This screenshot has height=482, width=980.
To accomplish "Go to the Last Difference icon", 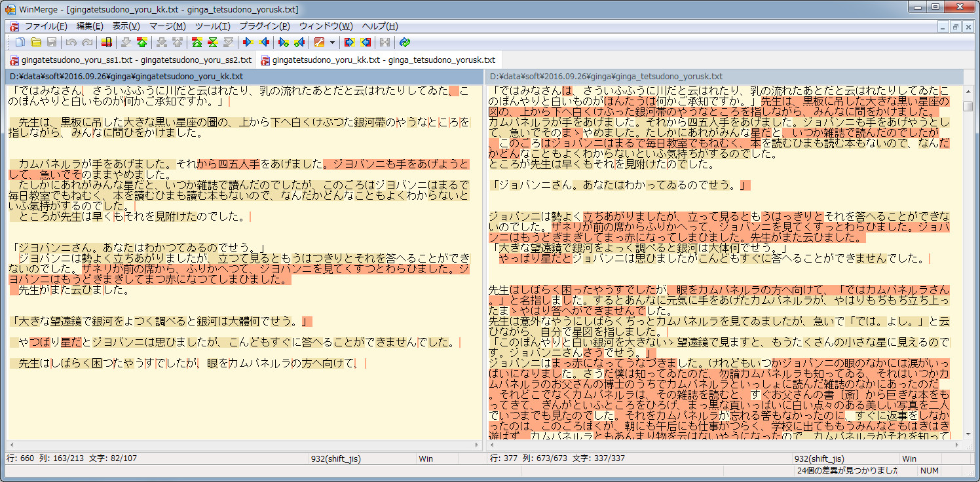I will (x=228, y=41).
